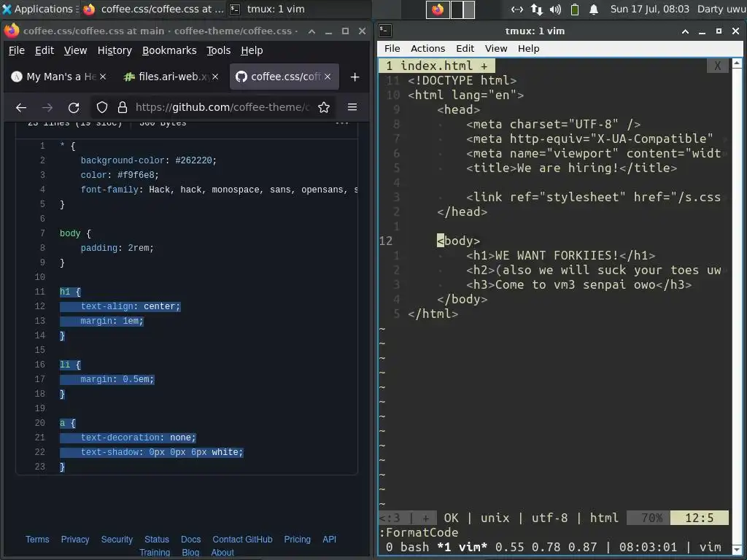The height and width of the screenshot is (560, 747).
Task: Select line number 11 in code view
Action: pyautogui.click(x=40, y=292)
